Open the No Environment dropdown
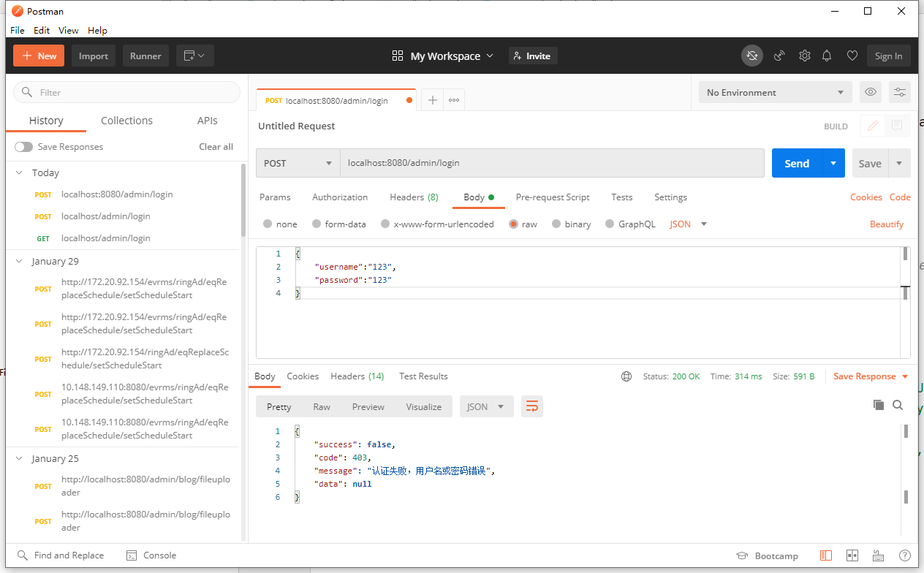This screenshot has width=924, height=573. pos(776,92)
